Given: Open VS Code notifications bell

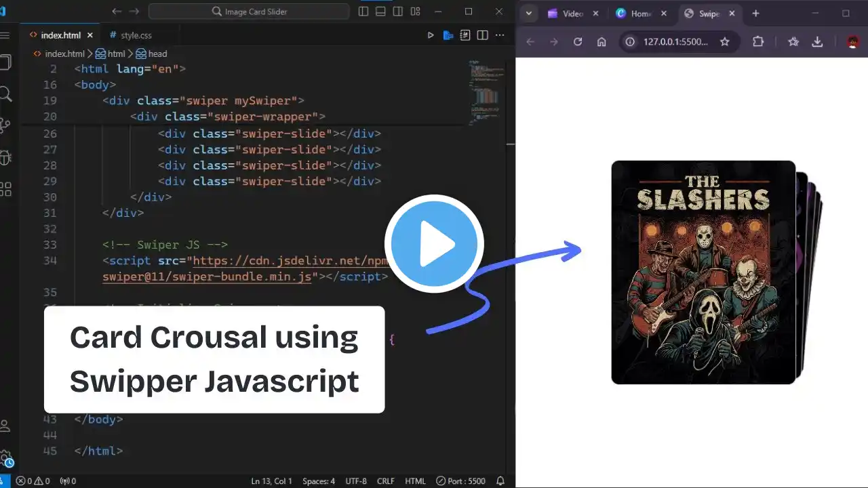Looking at the screenshot, I should pyautogui.click(x=500, y=481).
